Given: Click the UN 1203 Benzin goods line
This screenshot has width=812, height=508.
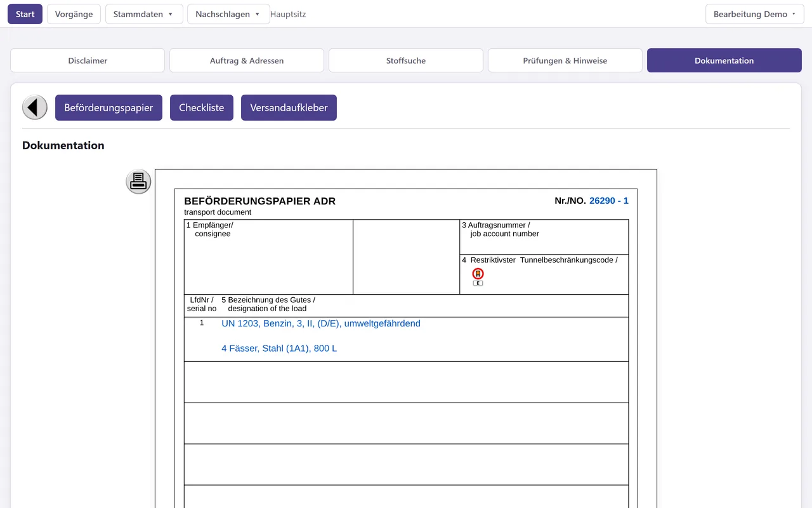Looking at the screenshot, I should (321, 323).
